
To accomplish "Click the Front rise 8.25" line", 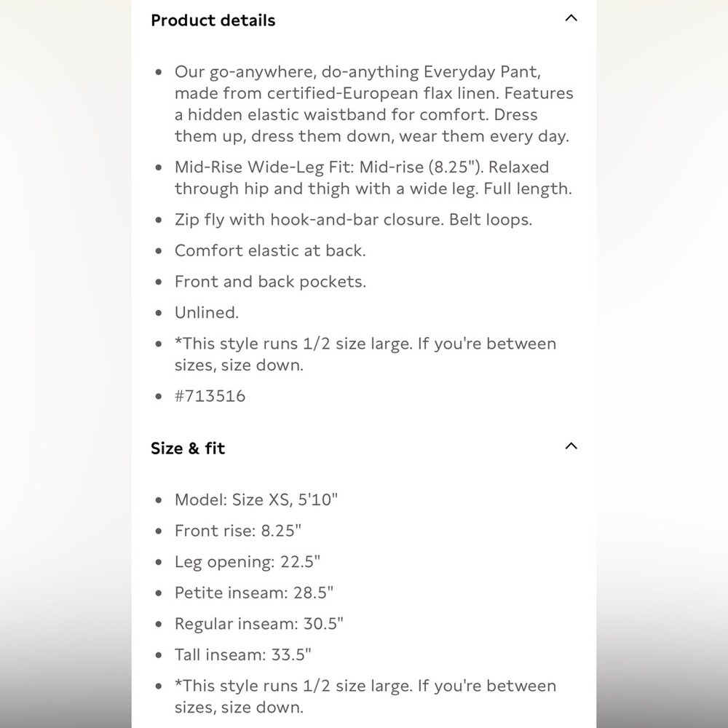I will pyautogui.click(x=238, y=531).
